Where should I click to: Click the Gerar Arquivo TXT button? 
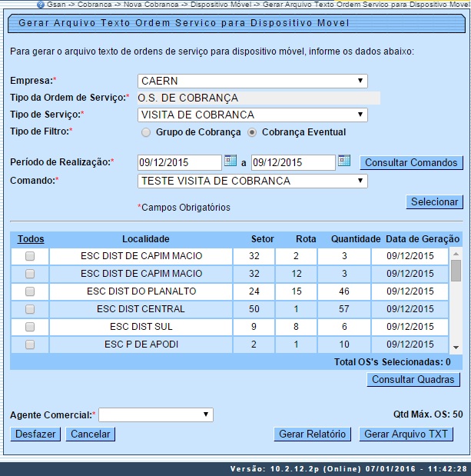(x=406, y=434)
